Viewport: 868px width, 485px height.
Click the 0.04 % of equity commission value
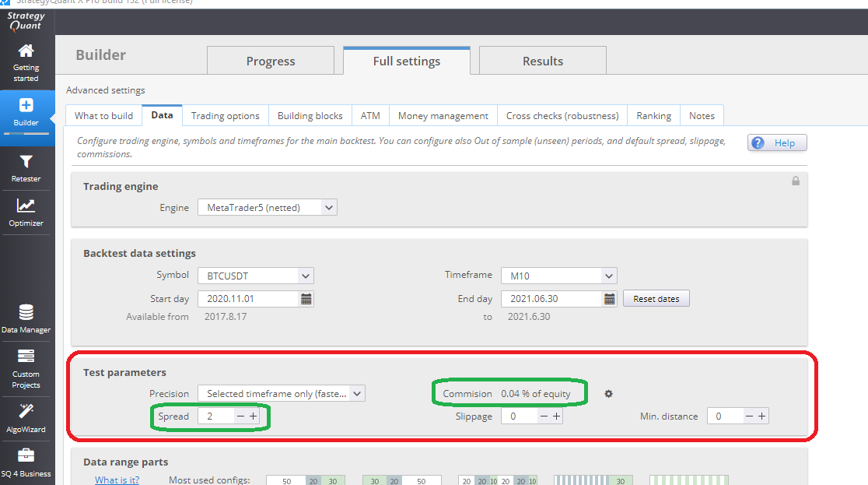click(535, 394)
